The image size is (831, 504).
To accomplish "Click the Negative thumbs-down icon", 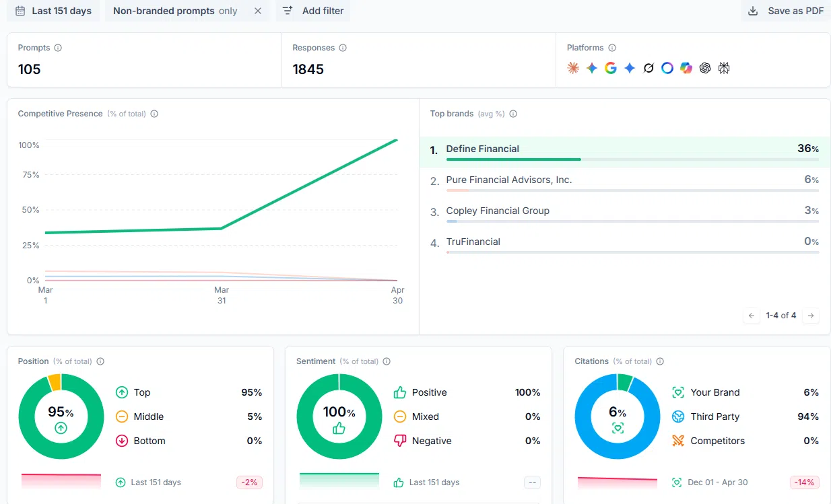I will coord(400,441).
